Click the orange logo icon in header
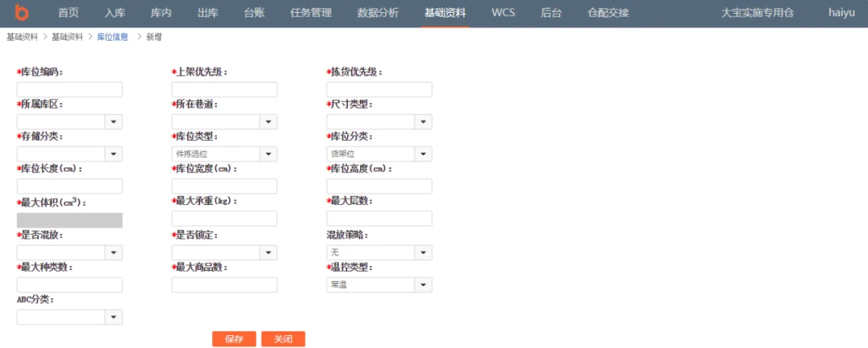This screenshot has width=868, height=348. point(23,11)
